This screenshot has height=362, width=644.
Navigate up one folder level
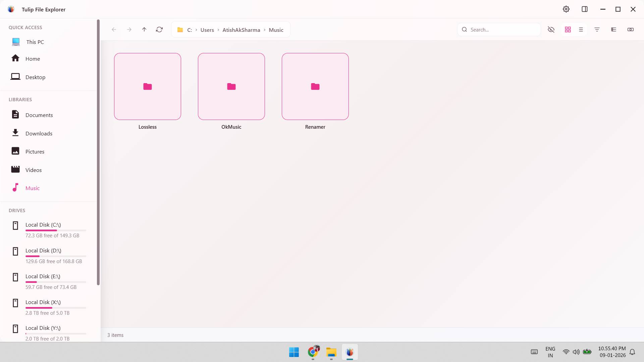[144, 29]
